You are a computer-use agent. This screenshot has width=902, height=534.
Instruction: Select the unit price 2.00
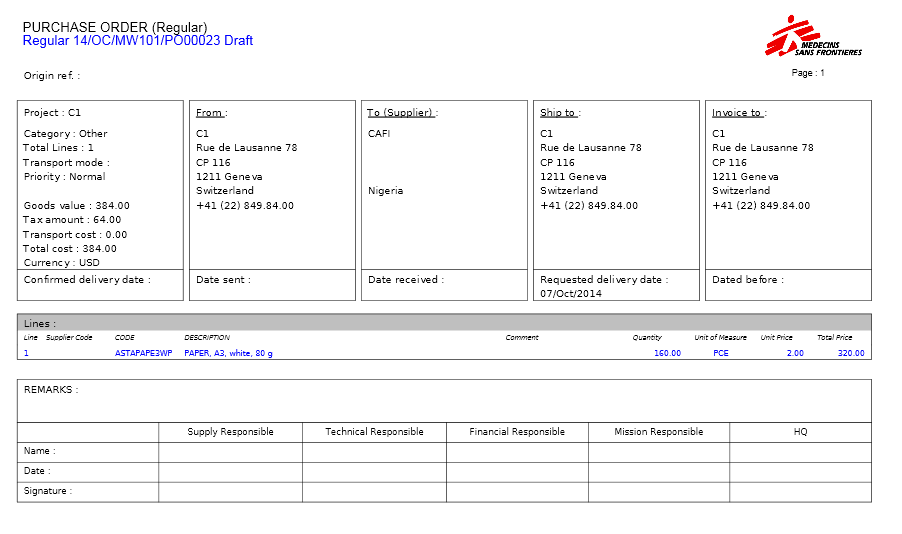(x=794, y=353)
